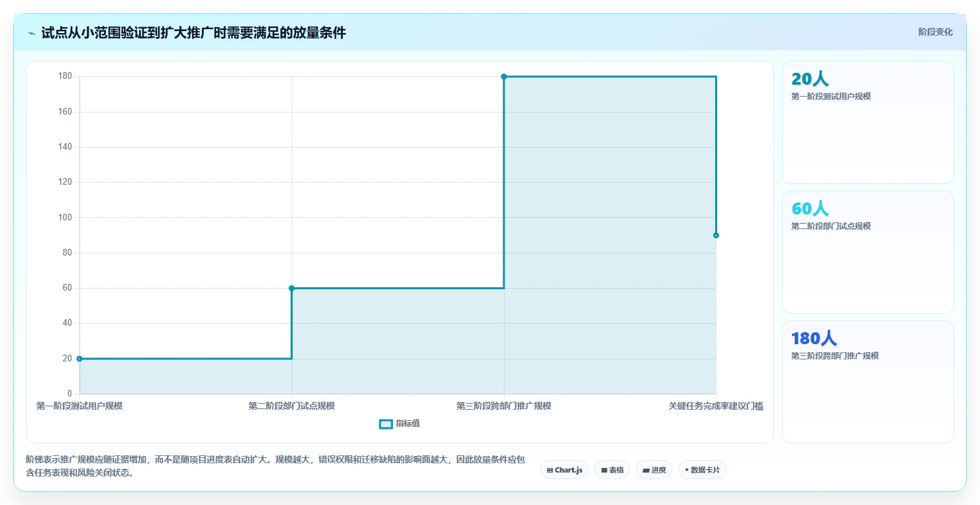Click the 进度 tag pill
The width and height of the screenshot is (980, 505).
[654, 470]
